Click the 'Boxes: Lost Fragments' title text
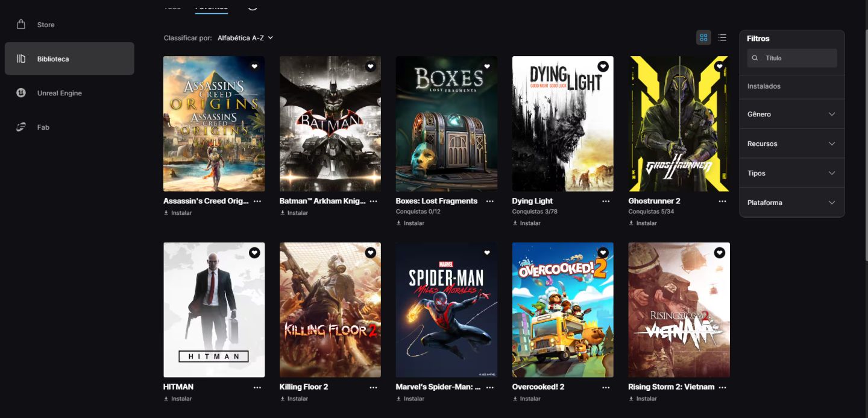This screenshot has height=418, width=868. click(x=436, y=201)
